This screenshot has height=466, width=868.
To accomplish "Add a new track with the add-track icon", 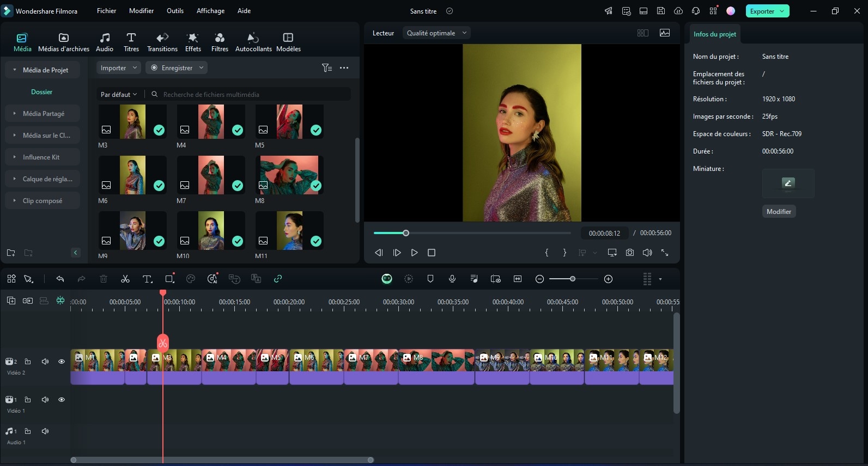I will tap(11, 301).
